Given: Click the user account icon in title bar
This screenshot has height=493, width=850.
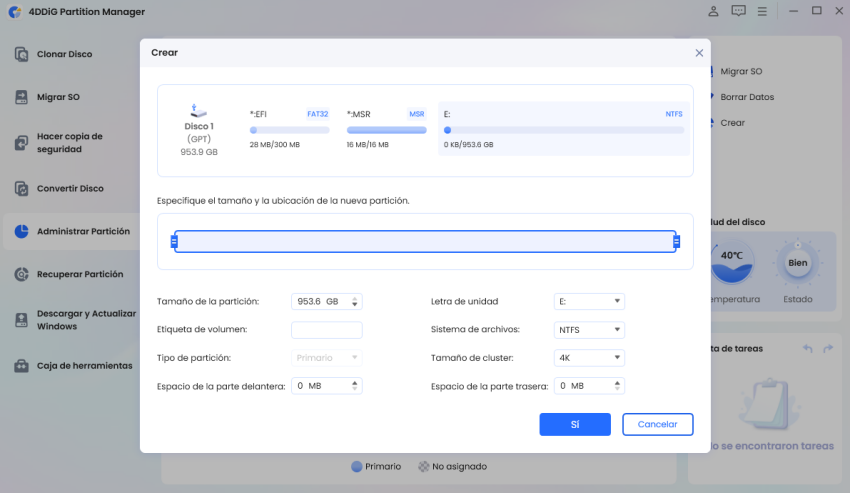Looking at the screenshot, I should pyautogui.click(x=713, y=11).
